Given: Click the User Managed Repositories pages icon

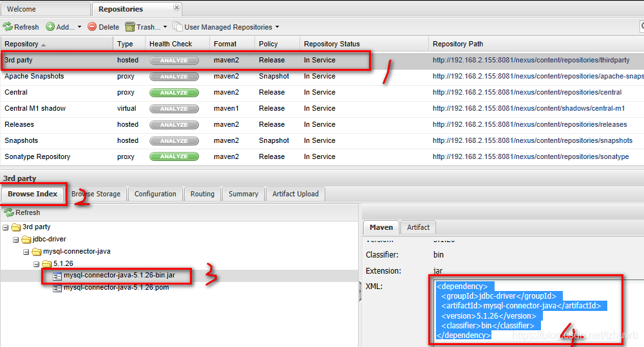Looking at the screenshot, I should tap(178, 26).
